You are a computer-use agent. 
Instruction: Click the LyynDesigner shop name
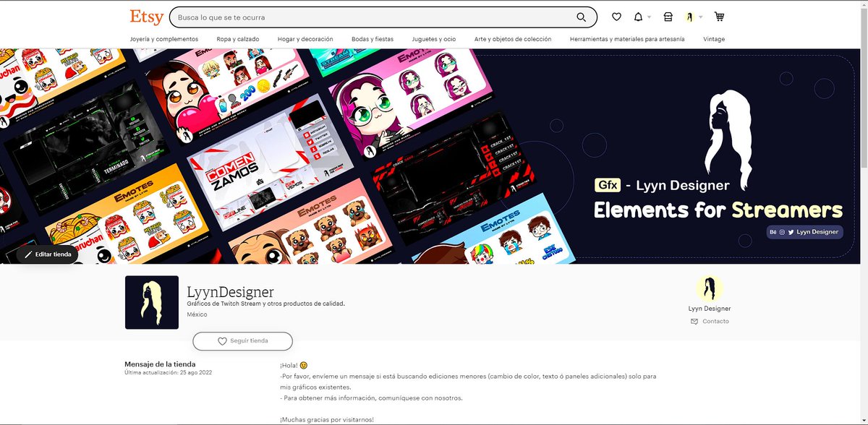pos(230,292)
